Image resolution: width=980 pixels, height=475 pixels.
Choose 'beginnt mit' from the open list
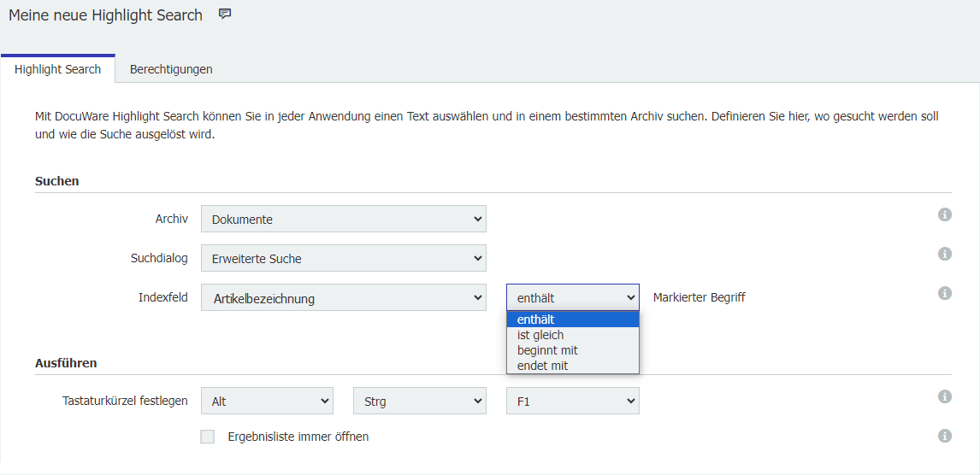point(547,350)
